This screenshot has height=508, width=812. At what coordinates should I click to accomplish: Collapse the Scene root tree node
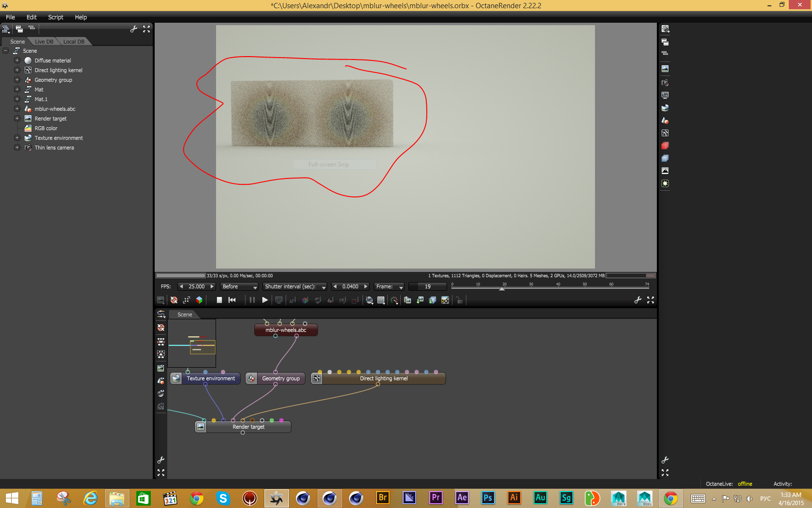coord(5,51)
